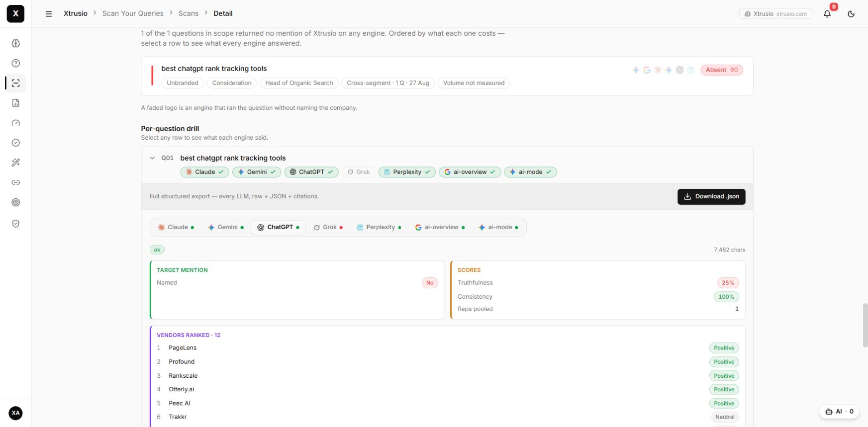
Task: Open the brain icon in the sidebar
Action: coord(16,43)
